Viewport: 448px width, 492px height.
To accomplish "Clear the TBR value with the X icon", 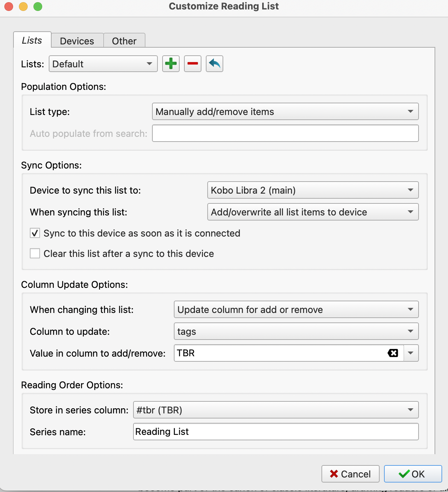I will (393, 353).
